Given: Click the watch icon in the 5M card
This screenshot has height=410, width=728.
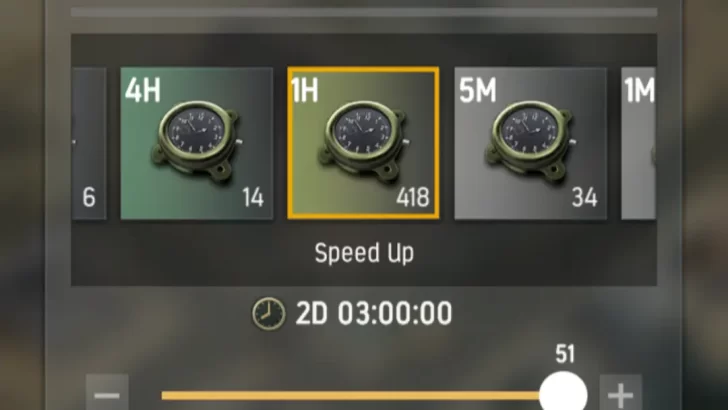Looking at the screenshot, I should tap(530, 140).
